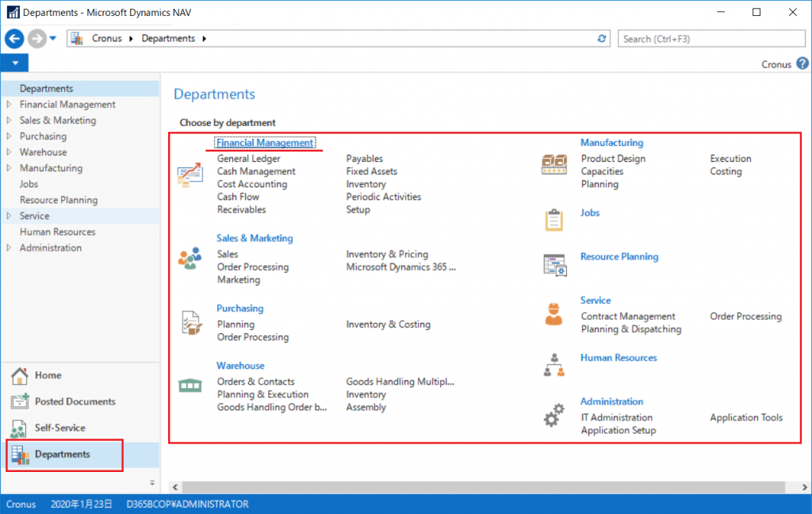Open Periodic Activities category

pos(384,197)
